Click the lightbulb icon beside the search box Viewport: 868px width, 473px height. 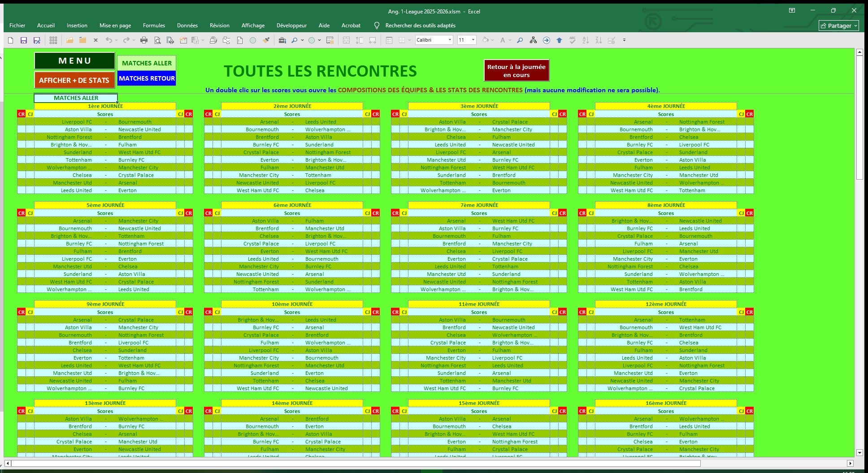coord(377,26)
